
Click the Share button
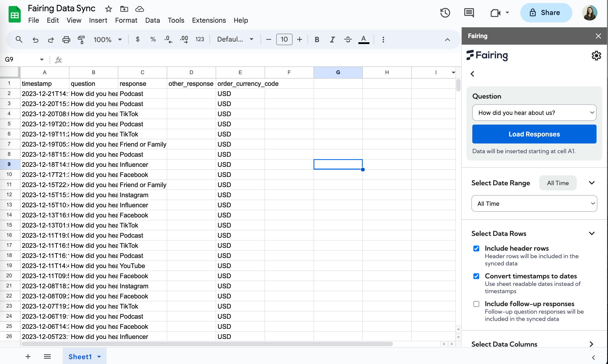pos(546,13)
